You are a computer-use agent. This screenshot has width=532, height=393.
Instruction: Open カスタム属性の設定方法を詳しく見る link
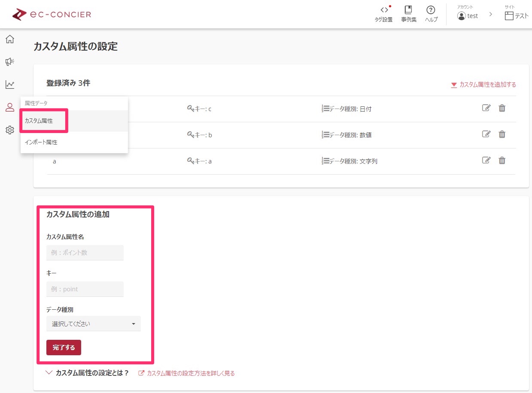[187, 373]
